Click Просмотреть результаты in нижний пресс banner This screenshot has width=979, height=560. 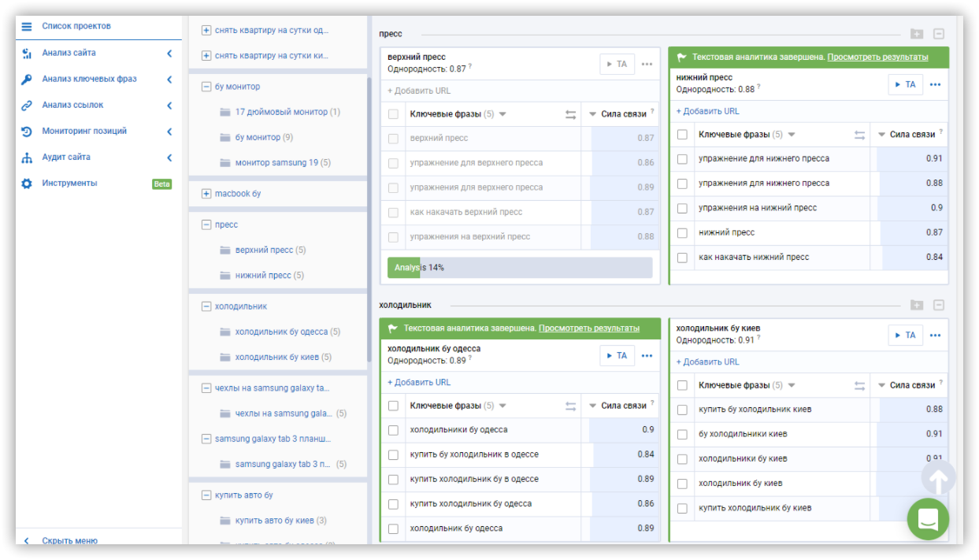(x=877, y=57)
